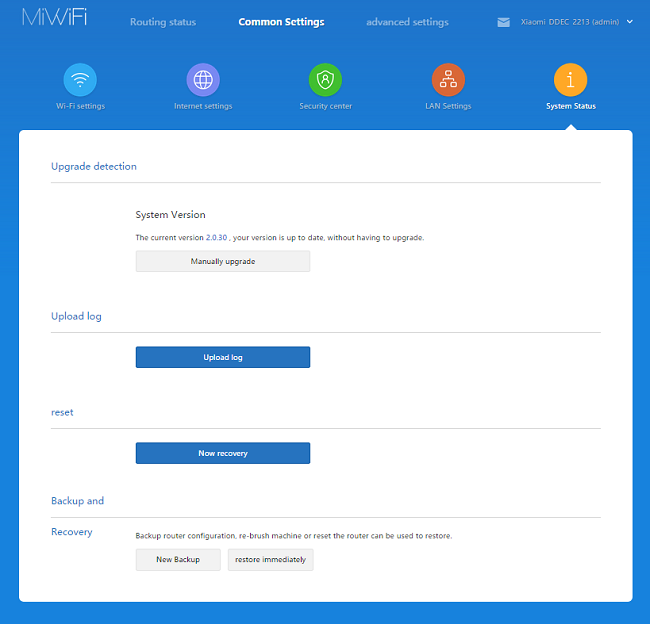This screenshot has width=650, height=624.
Task: Switch to the Routing status tab
Action: tap(163, 22)
